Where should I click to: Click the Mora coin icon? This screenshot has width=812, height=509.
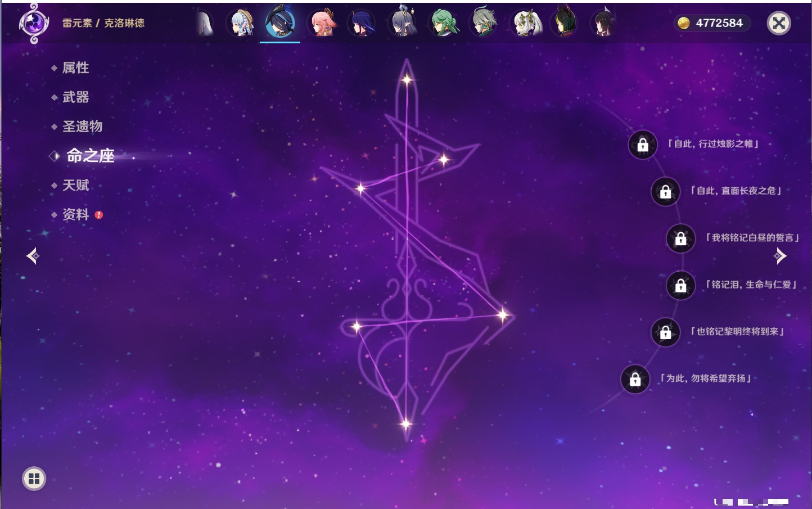[684, 23]
